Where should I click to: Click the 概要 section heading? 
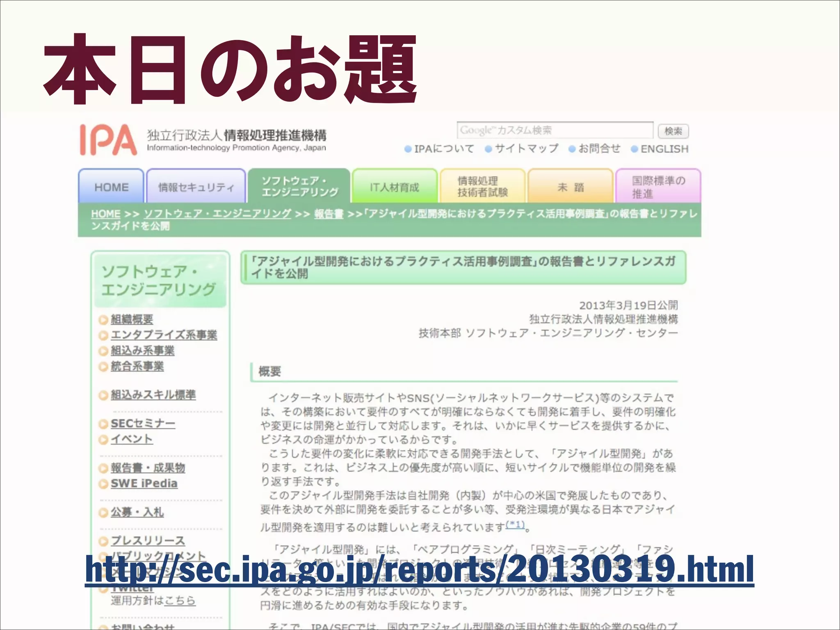[x=269, y=372]
